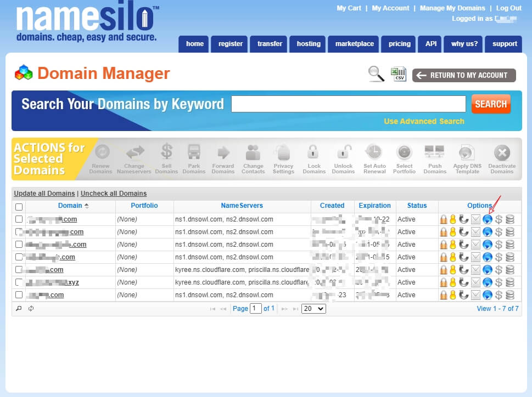Open the Change Nameservers action

[135, 152]
